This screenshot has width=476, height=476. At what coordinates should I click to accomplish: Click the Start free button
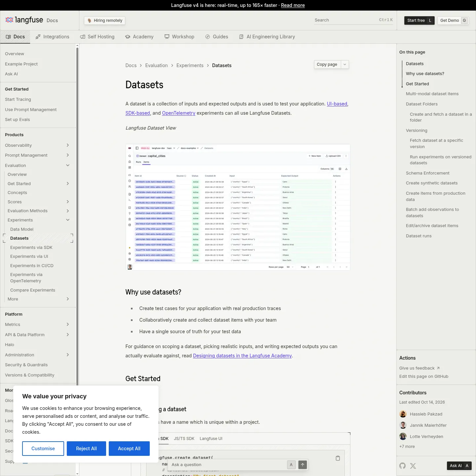[419, 20]
